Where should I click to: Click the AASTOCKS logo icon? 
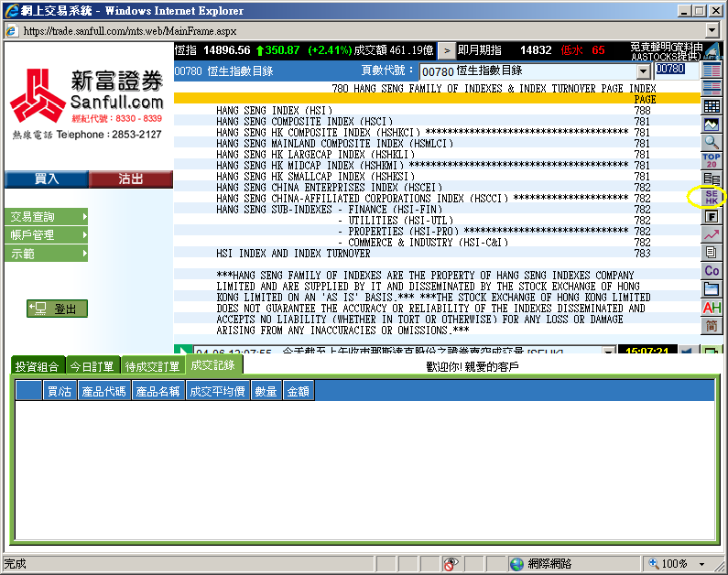pyautogui.click(x=713, y=50)
